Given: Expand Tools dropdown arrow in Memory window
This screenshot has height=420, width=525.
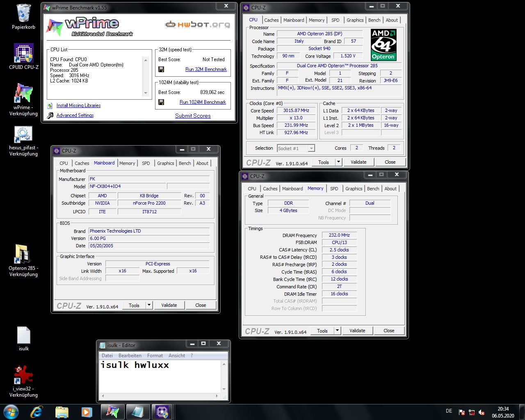Looking at the screenshot, I should point(337,331).
